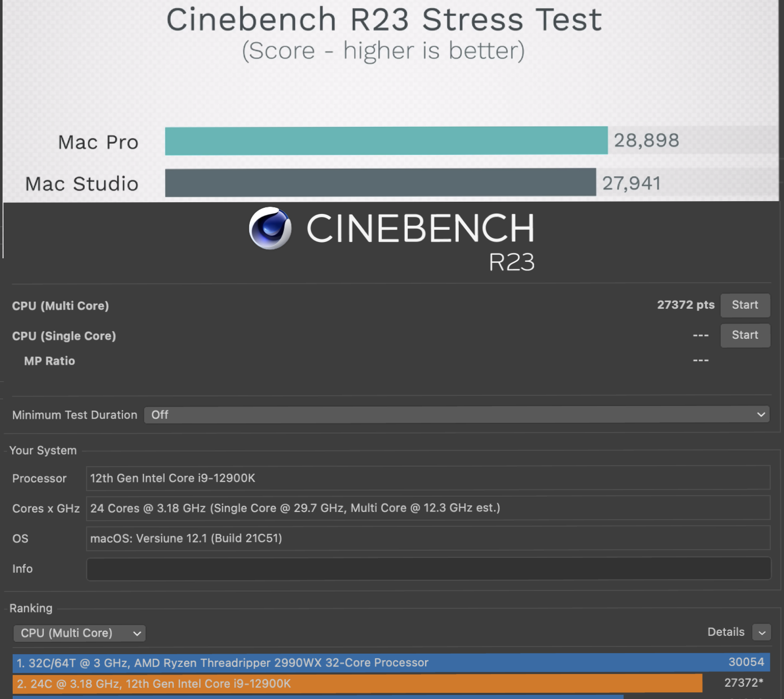The width and height of the screenshot is (784, 699).
Task: Click the Cores x GHz specification field
Action: coord(428,508)
